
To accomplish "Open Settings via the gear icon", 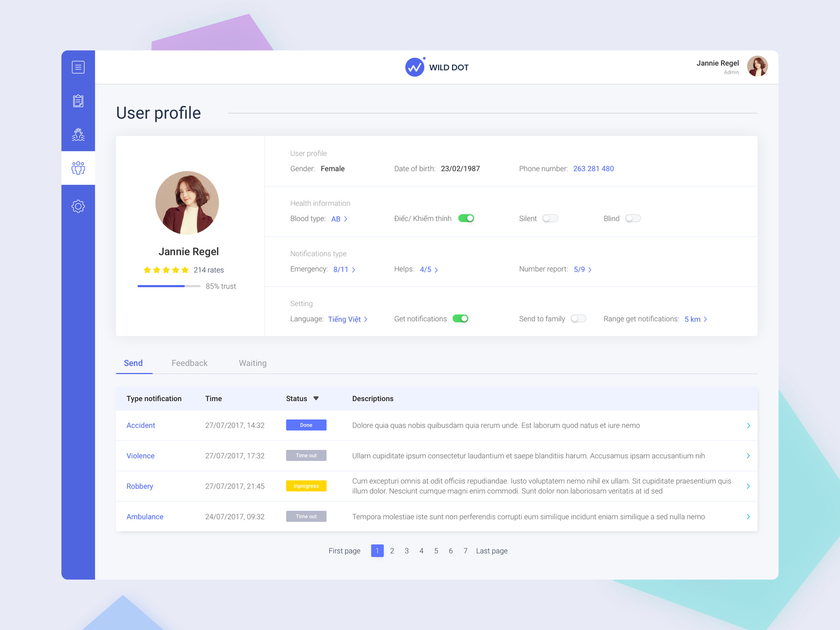I will coord(78,206).
